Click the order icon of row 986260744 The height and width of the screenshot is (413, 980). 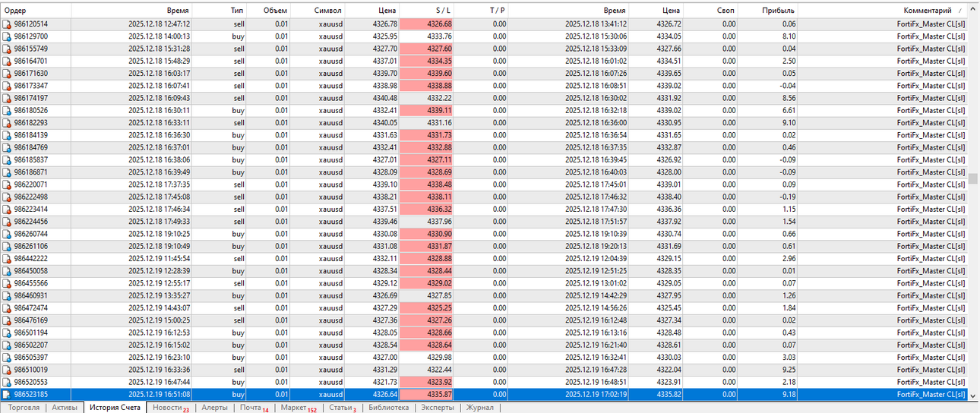[x=7, y=234]
